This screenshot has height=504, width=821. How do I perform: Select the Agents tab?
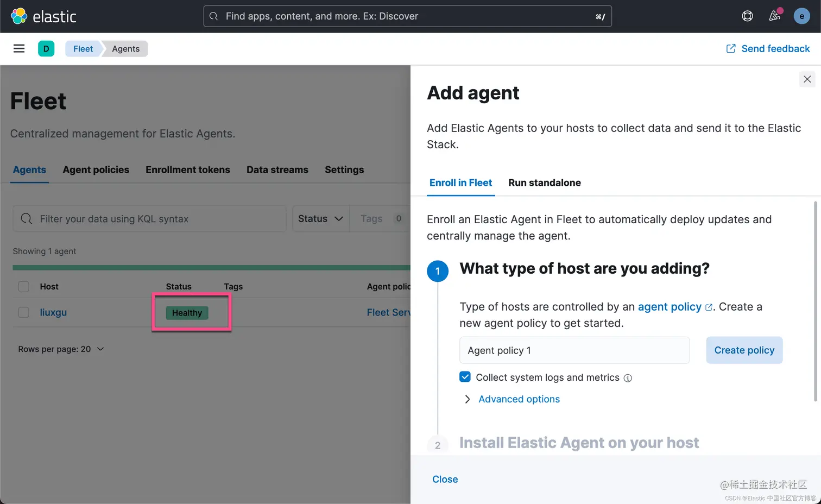click(x=29, y=169)
